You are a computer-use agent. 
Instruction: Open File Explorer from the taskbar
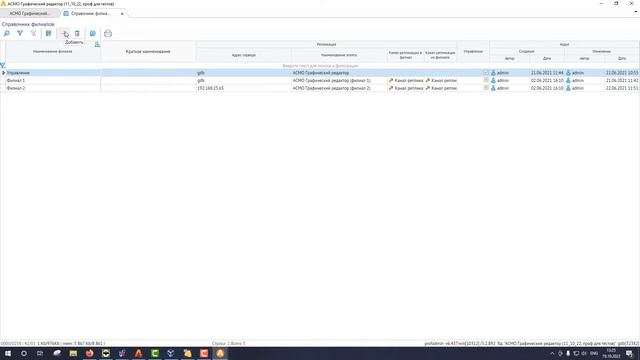click(73, 353)
